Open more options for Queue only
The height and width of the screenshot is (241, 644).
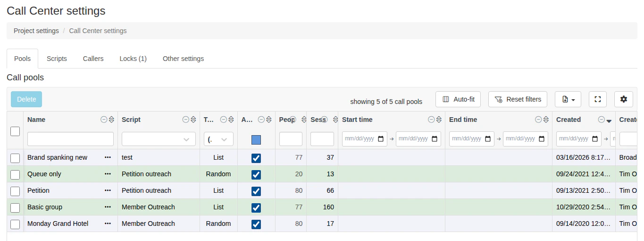pyautogui.click(x=108, y=174)
